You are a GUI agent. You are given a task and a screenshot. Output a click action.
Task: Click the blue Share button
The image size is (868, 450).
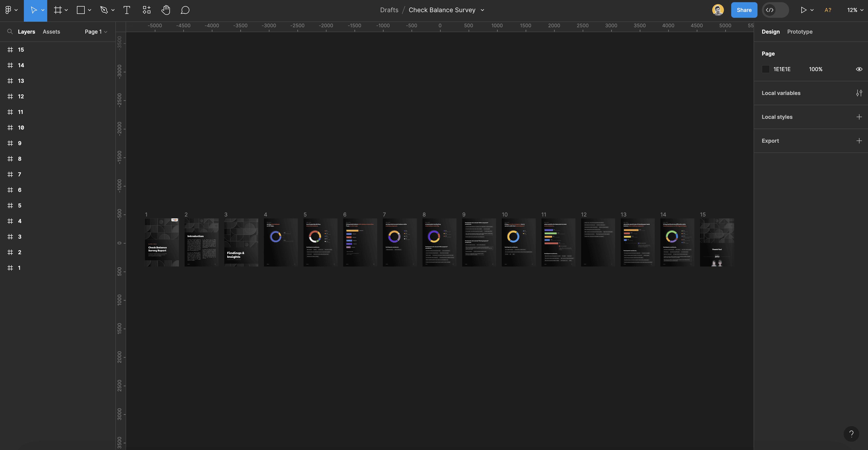pyautogui.click(x=744, y=10)
